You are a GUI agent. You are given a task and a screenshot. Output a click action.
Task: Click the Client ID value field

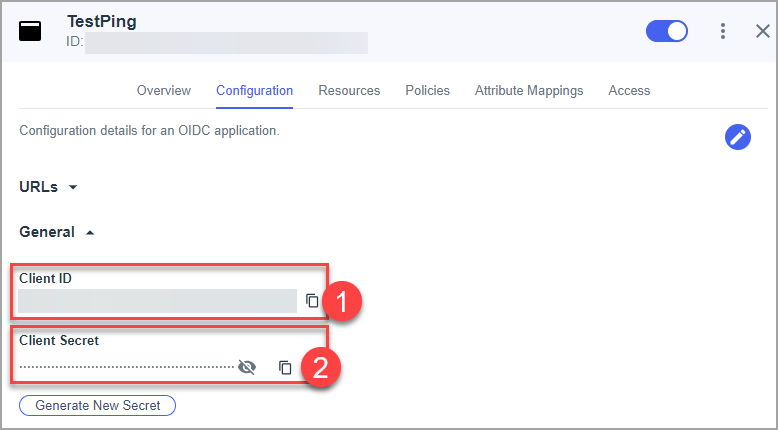[x=157, y=301]
